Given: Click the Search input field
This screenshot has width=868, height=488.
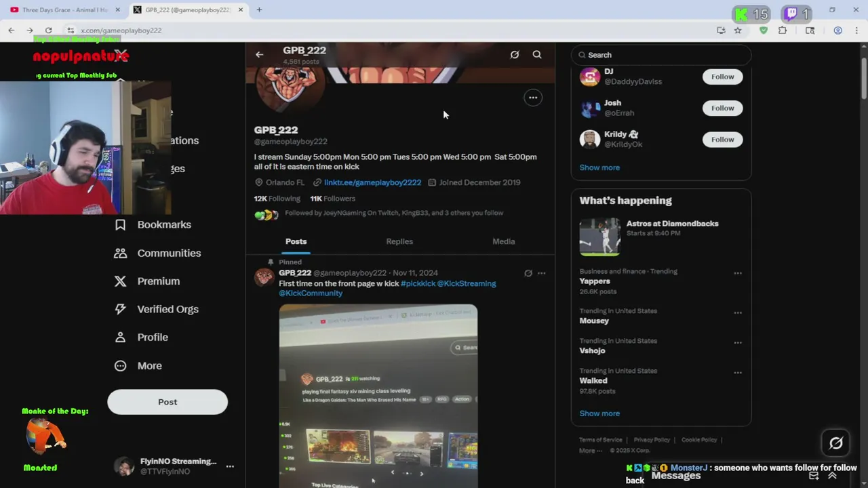Looking at the screenshot, I should pos(661,55).
